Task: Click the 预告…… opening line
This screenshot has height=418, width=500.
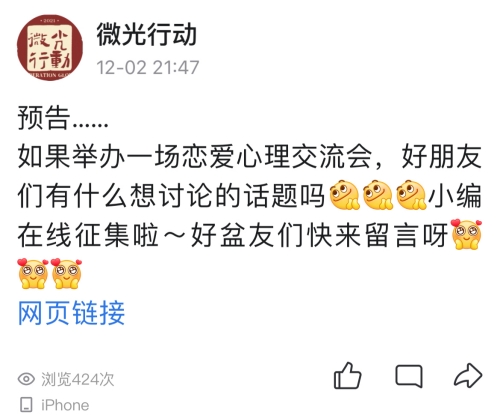Action: tap(63, 118)
